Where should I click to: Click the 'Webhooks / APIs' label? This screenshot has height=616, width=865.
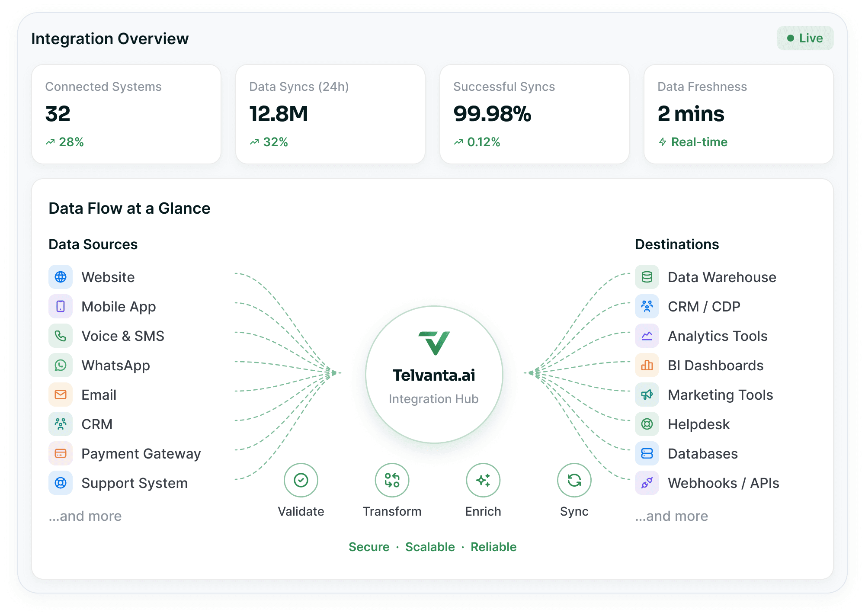point(724,483)
